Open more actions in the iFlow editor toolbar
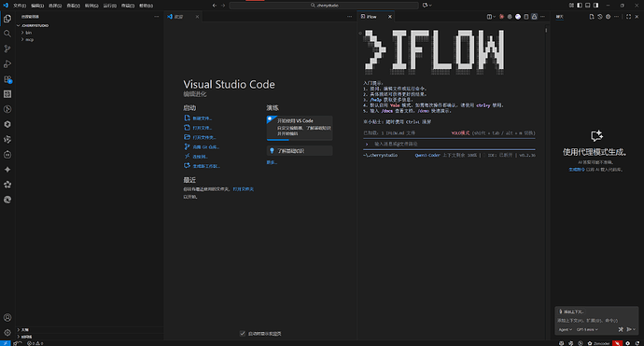The width and height of the screenshot is (644, 346). tap(542, 17)
